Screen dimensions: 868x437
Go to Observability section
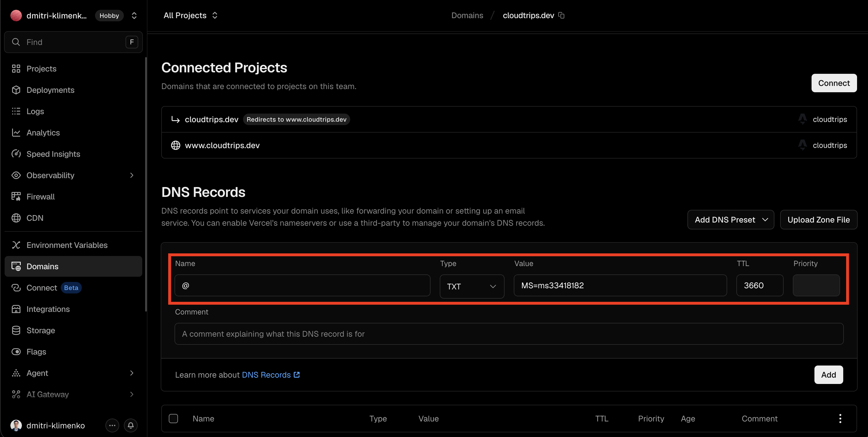(x=73, y=175)
